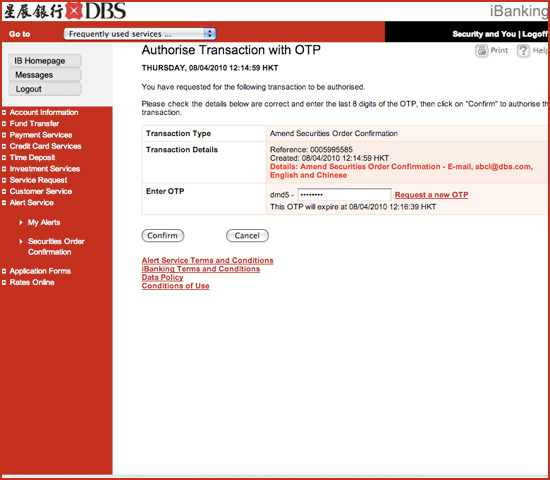Open Data Policy link
Screen dimensions: 550x480
(162, 277)
